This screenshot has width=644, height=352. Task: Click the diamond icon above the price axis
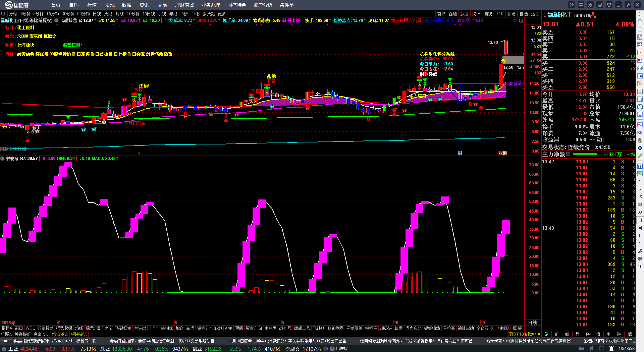click(515, 20)
